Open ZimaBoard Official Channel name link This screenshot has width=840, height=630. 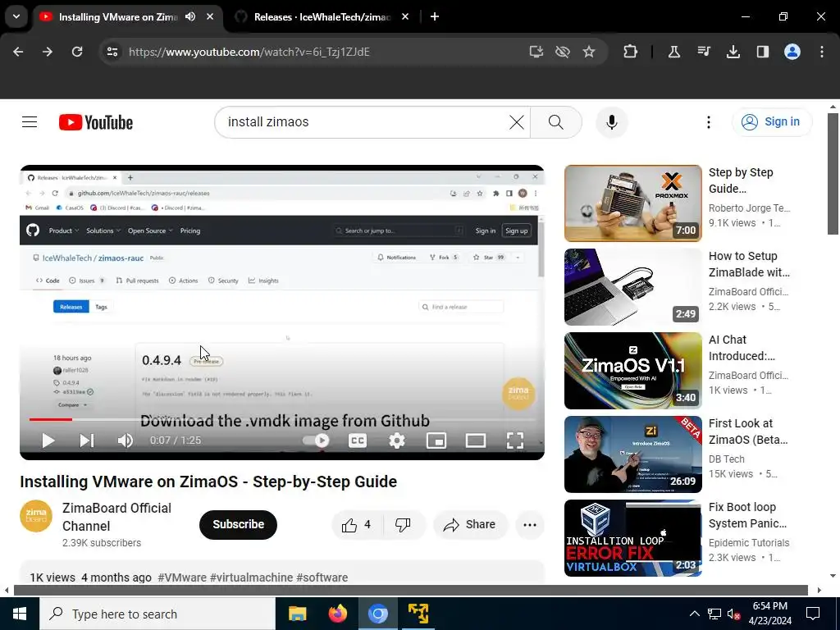[x=116, y=517]
